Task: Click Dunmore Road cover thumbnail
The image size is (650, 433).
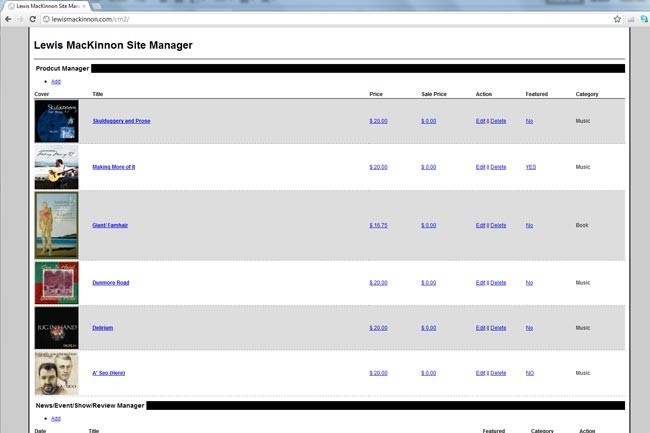Action: pos(56,283)
